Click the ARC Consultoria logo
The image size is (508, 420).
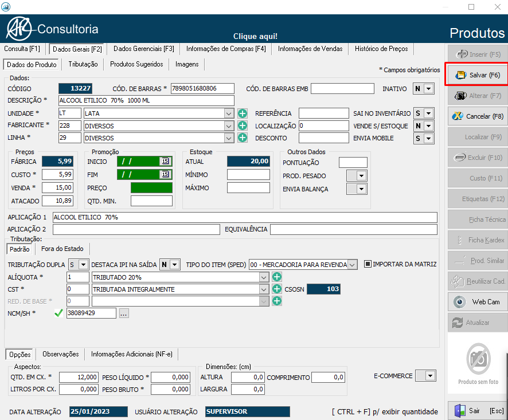pos(52,29)
